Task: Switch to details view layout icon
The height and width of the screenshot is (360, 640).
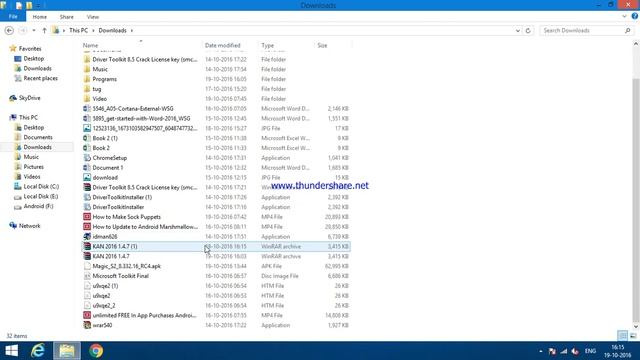Action: [622, 336]
